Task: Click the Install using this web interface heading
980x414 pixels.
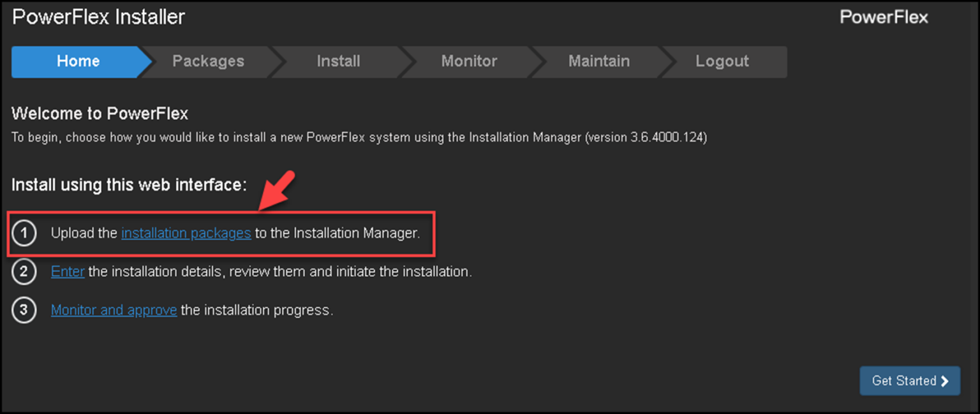Action: [x=130, y=184]
